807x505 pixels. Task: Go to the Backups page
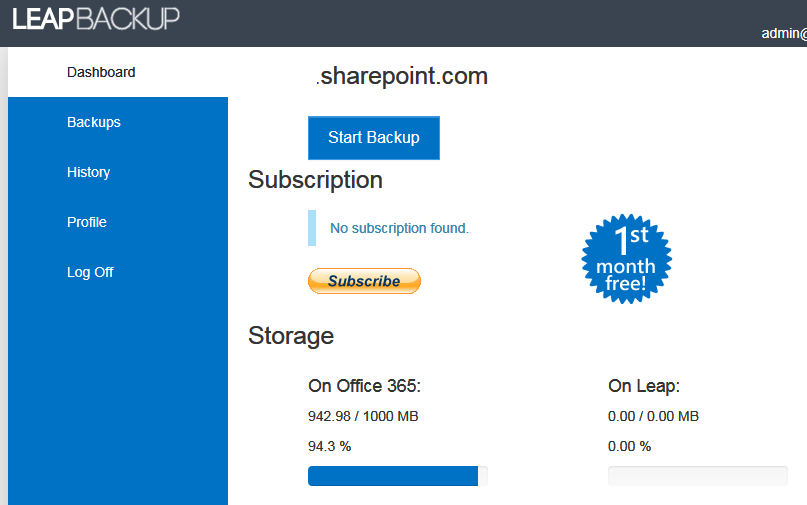pos(94,122)
